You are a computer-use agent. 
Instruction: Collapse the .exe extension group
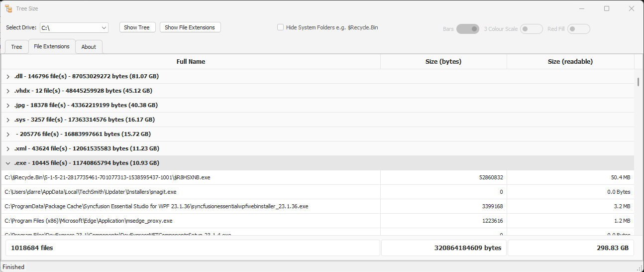point(8,163)
